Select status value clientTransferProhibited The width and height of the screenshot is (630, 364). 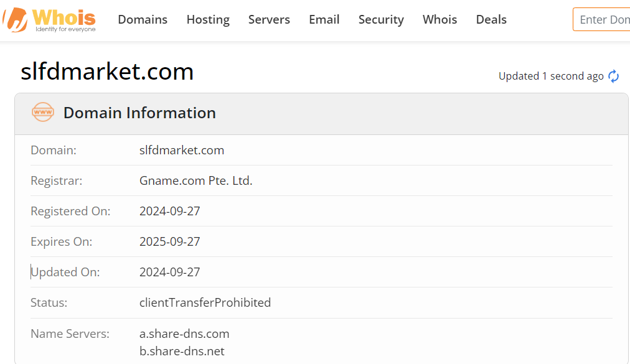(x=205, y=302)
